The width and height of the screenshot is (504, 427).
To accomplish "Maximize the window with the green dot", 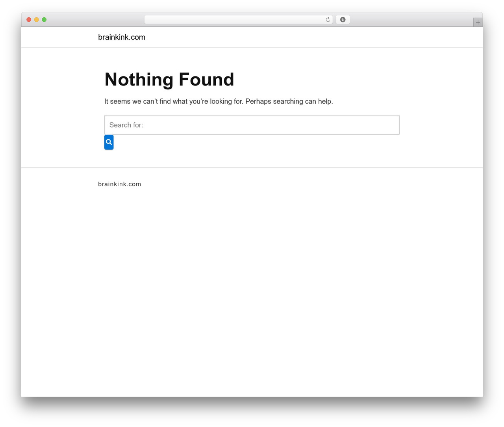I will 44,20.
